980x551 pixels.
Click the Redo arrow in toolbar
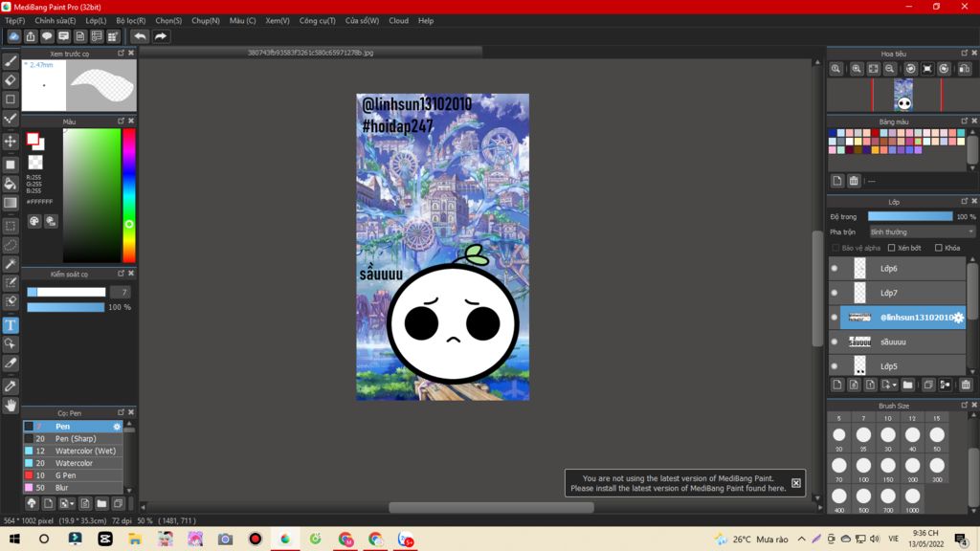click(161, 36)
